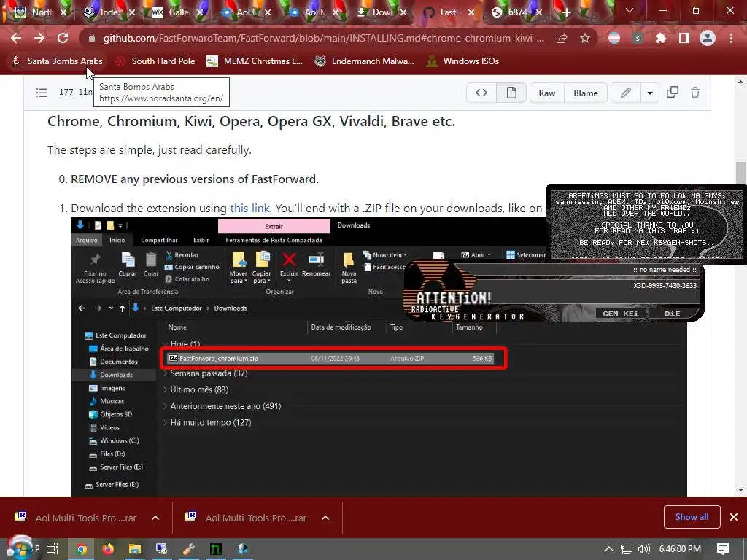The image size is (747, 560).
Task: Open Chrome three-dot menu
Action: [x=731, y=38]
